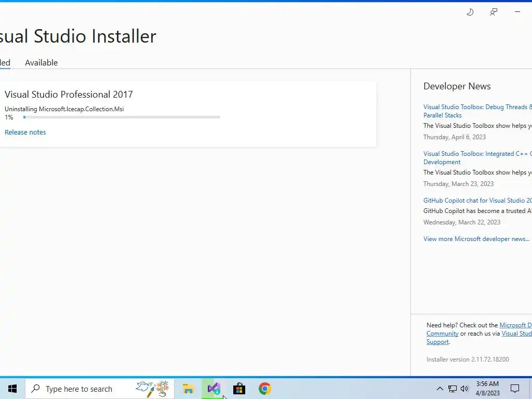The width and height of the screenshot is (532, 399).
Task: Show hidden system tray icons
Action: [440, 389]
